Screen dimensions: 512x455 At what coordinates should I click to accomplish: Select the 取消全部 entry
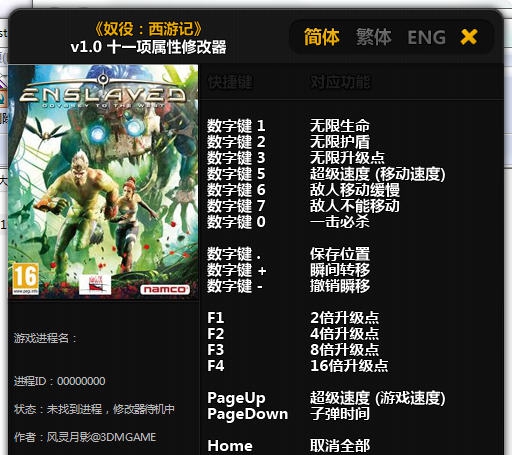click(x=340, y=446)
